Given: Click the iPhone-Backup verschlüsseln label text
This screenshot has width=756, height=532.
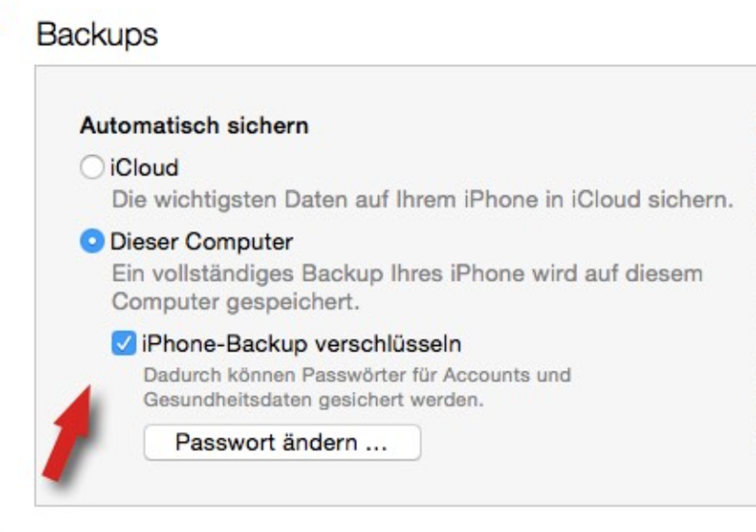Looking at the screenshot, I should tap(301, 344).
